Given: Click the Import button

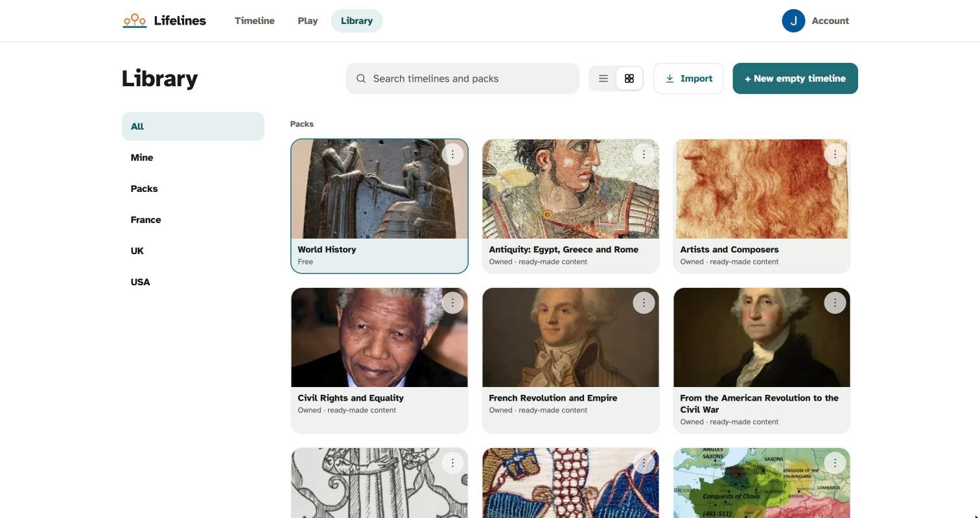Looking at the screenshot, I should 688,78.
